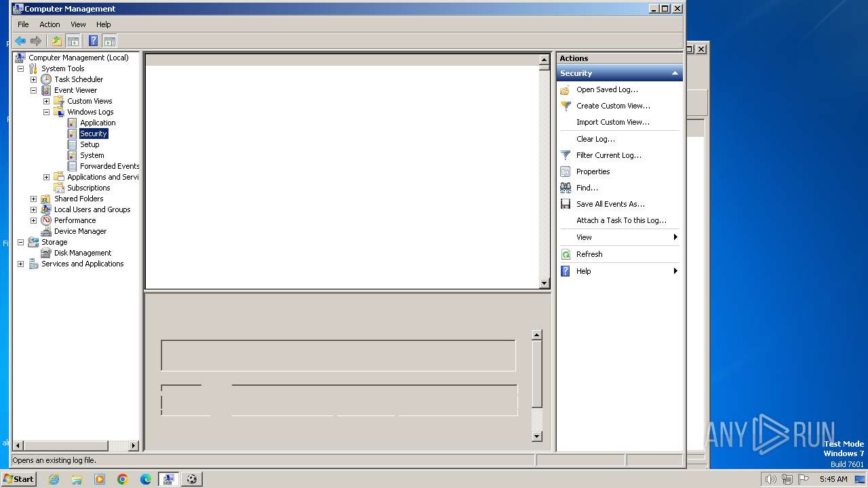This screenshot has height=488, width=868.
Task: Expand the Shared Folders node
Action: point(33,199)
